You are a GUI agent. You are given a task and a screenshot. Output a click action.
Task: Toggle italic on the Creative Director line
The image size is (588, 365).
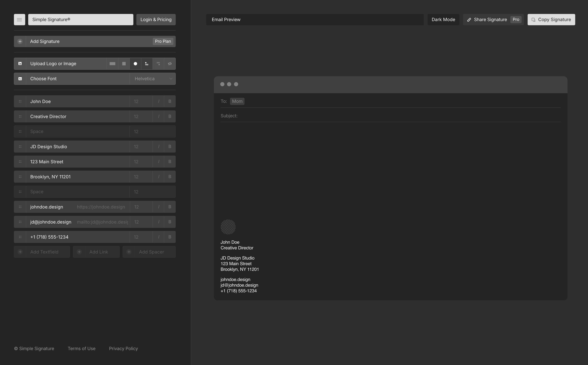[159, 117]
